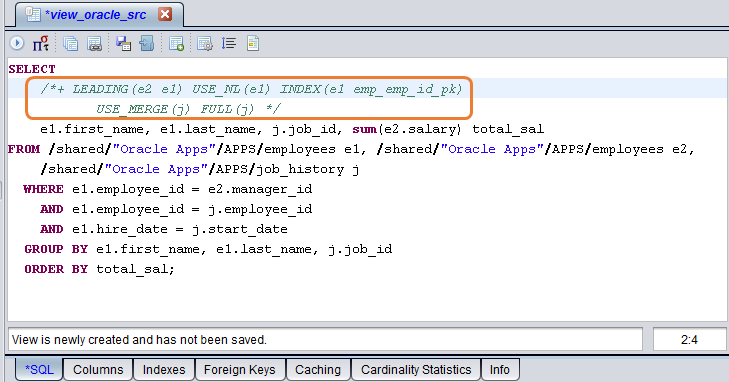Viewport: 729px width, 382px height.
Task: Click the blue import folder icon
Action: [147, 43]
